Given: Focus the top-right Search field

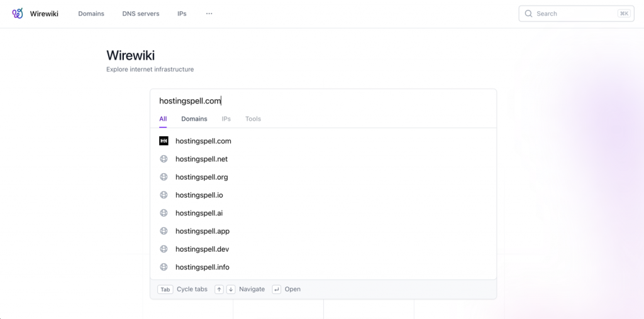Looking at the screenshot, I should click(x=576, y=14).
